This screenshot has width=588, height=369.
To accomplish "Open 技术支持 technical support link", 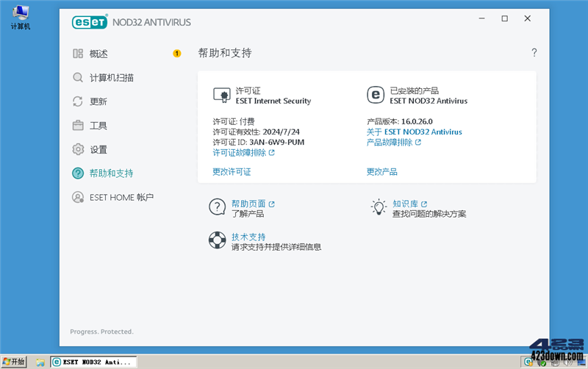I will coord(248,237).
